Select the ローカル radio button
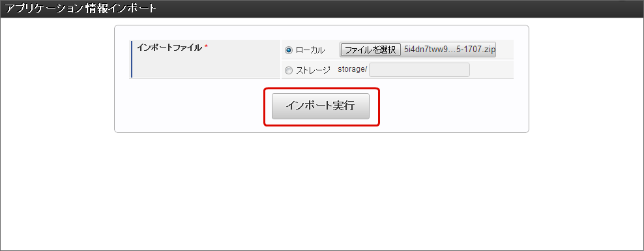The image size is (644, 251). coord(289,51)
